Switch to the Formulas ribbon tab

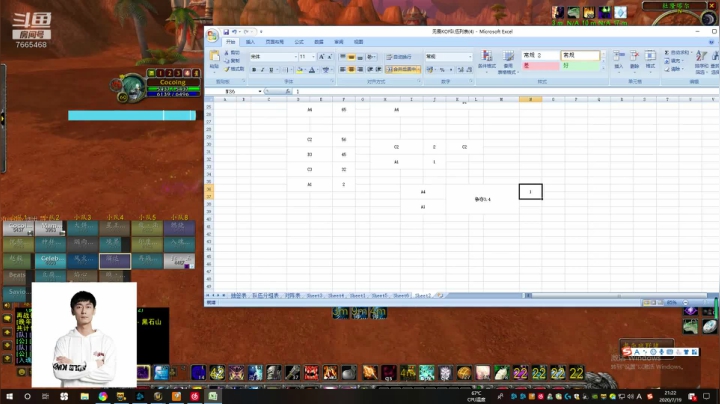[x=299, y=42]
